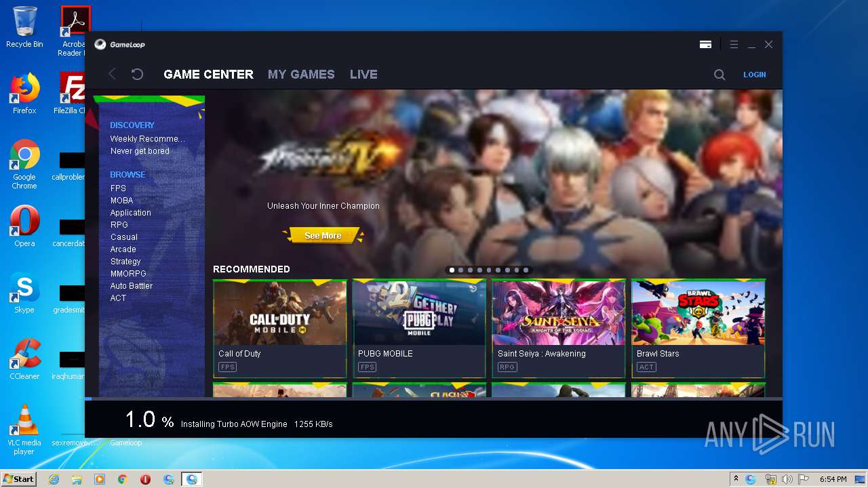868x488 pixels.
Task: Open Acrobat Reader desktop icon
Action: click(x=73, y=31)
